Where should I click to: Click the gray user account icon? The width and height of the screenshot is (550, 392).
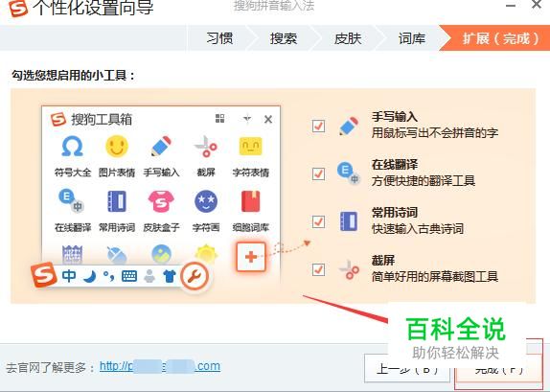[149, 277]
